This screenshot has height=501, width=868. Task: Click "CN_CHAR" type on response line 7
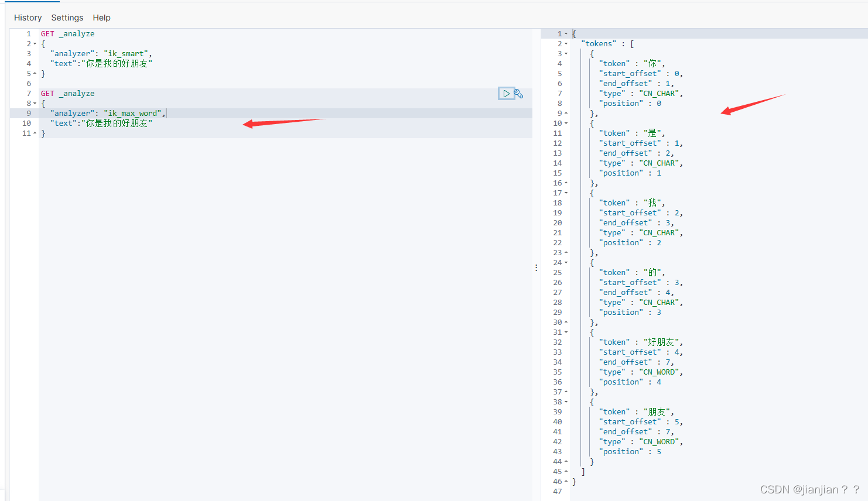pos(659,94)
